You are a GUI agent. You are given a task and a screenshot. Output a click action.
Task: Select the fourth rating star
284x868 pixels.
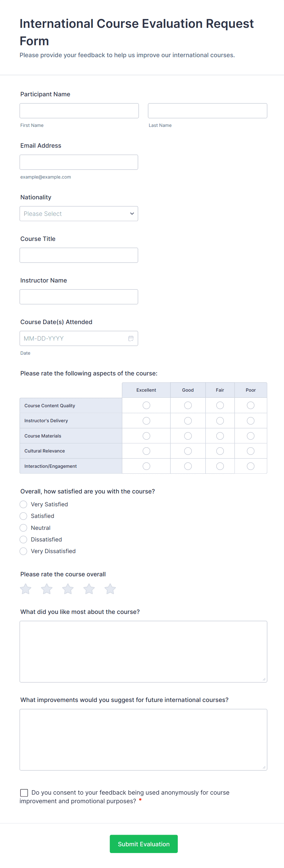(89, 589)
